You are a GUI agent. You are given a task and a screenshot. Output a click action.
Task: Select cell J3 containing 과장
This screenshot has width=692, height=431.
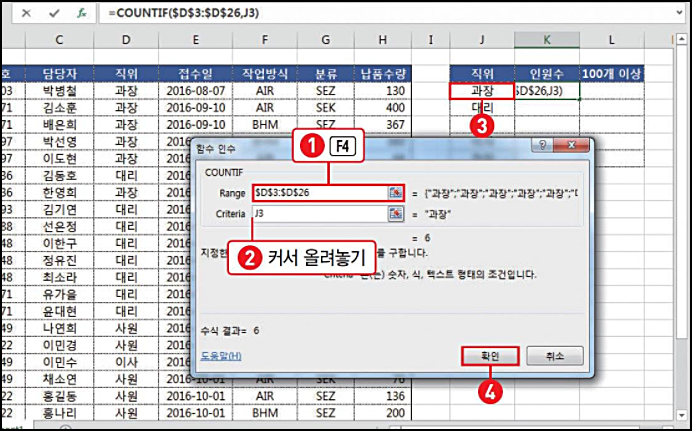[x=482, y=91]
